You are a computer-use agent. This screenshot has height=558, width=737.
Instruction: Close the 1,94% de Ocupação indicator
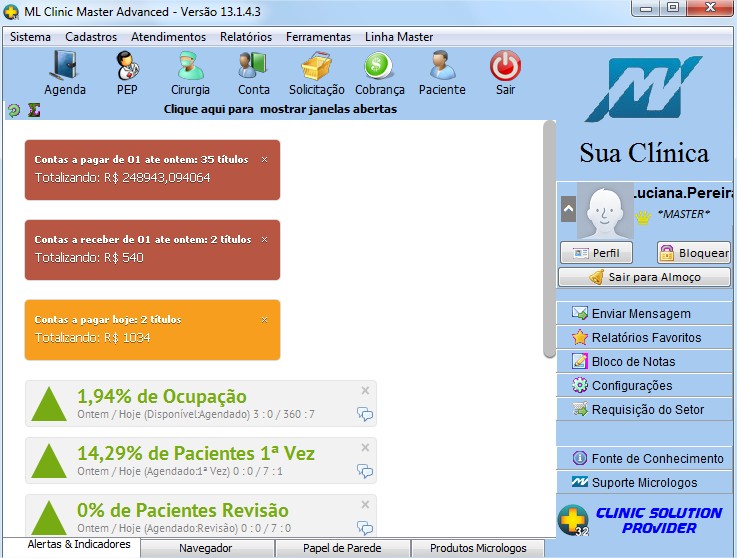click(x=365, y=391)
